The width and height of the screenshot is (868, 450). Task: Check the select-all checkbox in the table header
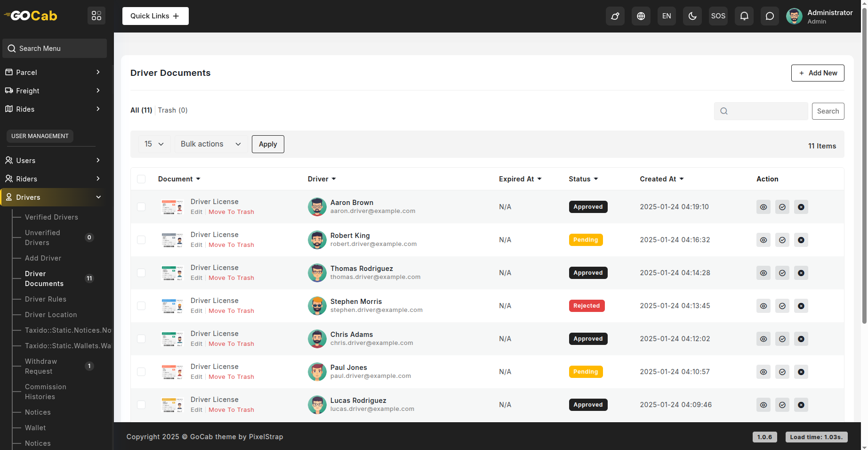[x=141, y=179]
